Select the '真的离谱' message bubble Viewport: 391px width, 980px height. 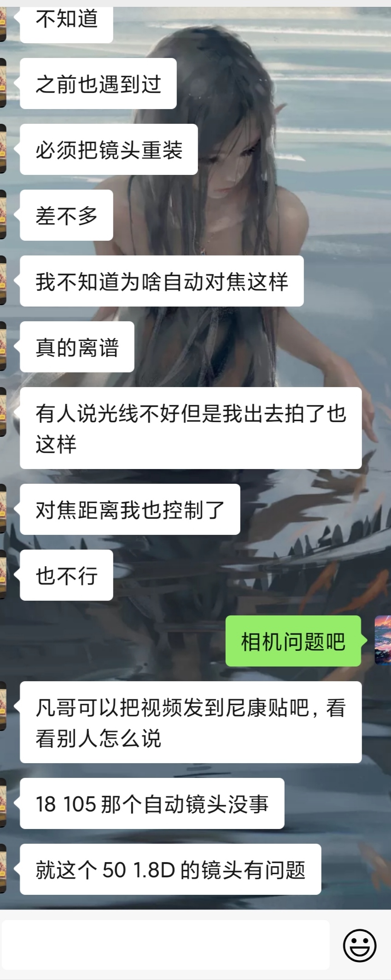(x=77, y=347)
